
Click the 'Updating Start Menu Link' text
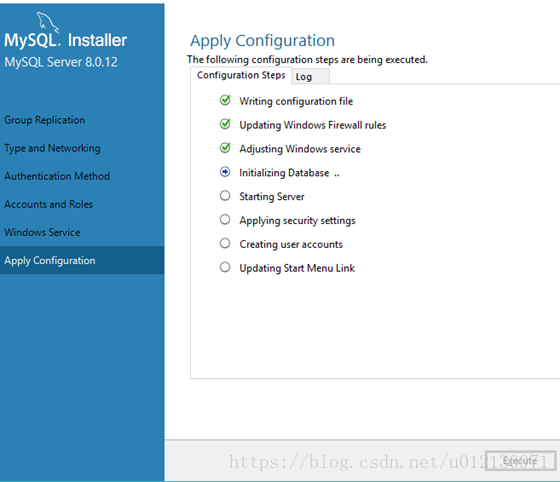coord(297,268)
